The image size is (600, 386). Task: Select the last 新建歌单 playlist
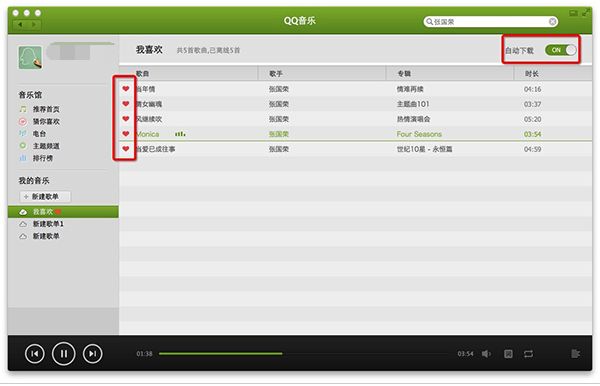click(63, 236)
